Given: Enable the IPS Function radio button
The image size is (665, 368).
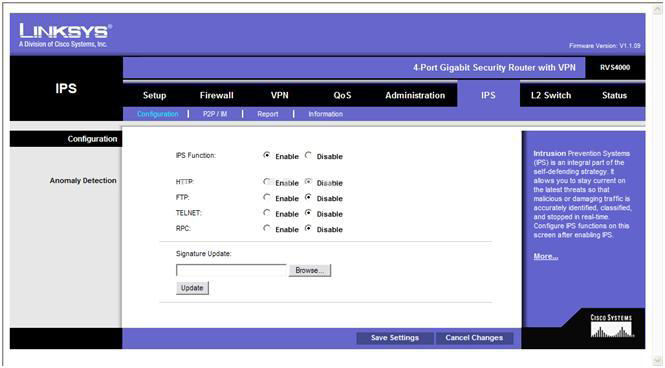Looking at the screenshot, I should pyautogui.click(x=266, y=156).
